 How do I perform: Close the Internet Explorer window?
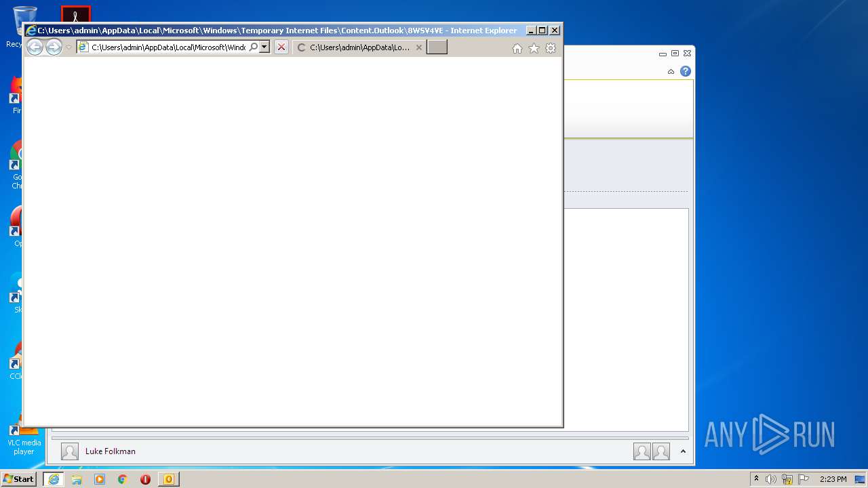(555, 30)
